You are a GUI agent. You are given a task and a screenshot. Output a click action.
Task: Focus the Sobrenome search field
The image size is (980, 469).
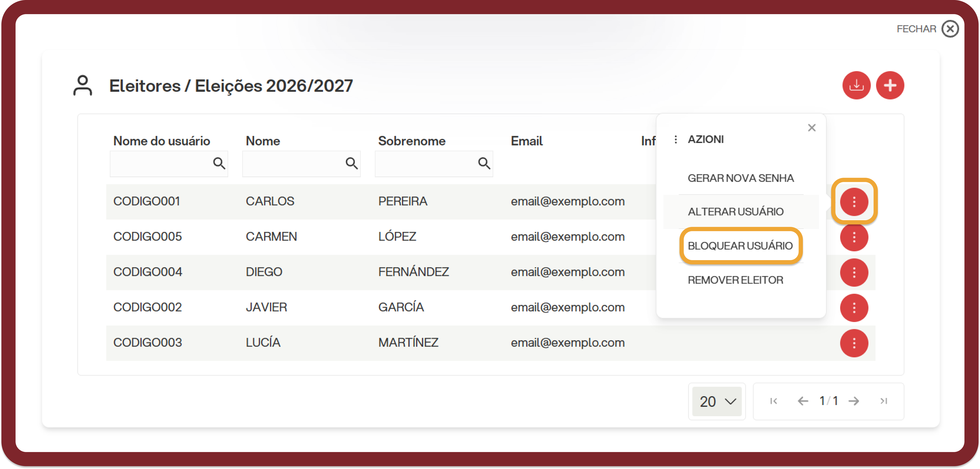click(x=434, y=164)
